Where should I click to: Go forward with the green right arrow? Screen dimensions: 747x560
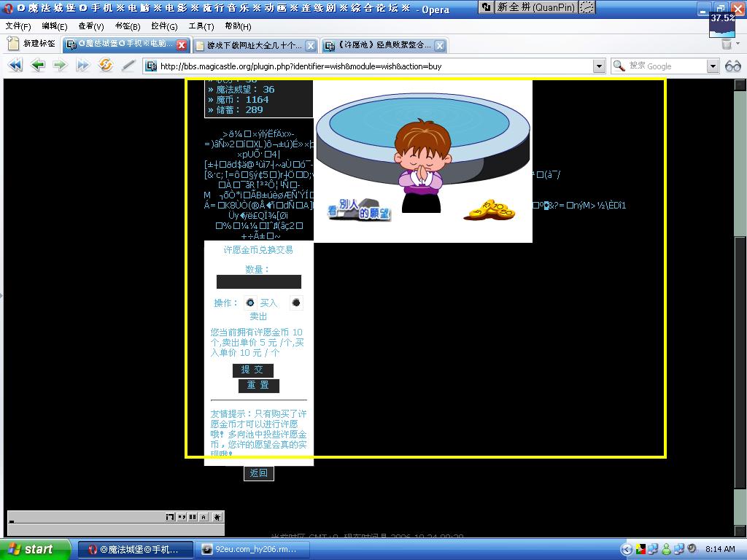[60, 65]
